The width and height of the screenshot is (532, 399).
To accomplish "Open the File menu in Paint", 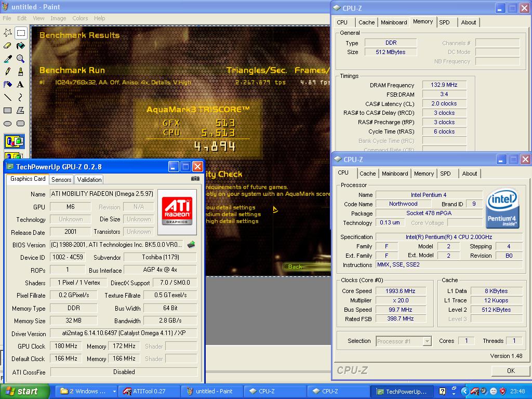I will (x=7, y=18).
